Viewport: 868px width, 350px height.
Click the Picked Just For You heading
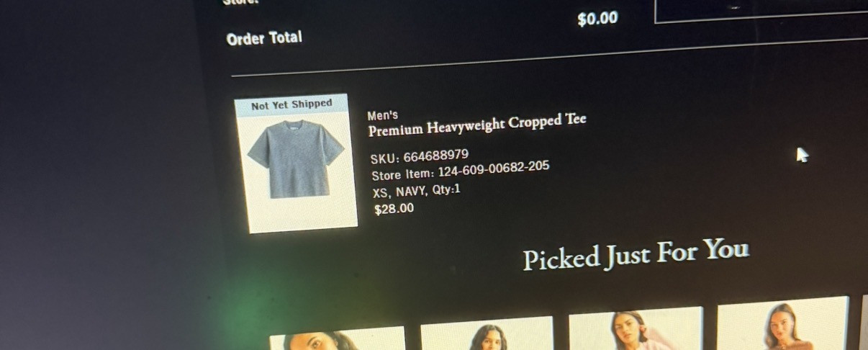(636, 255)
